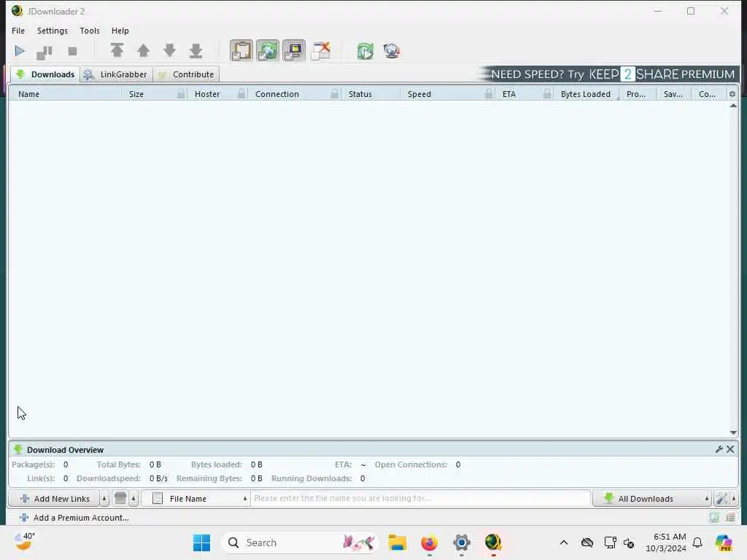Viewport: 747px width, 560px height.
Task: Click the green update check icon
Action: pos(365,51)
